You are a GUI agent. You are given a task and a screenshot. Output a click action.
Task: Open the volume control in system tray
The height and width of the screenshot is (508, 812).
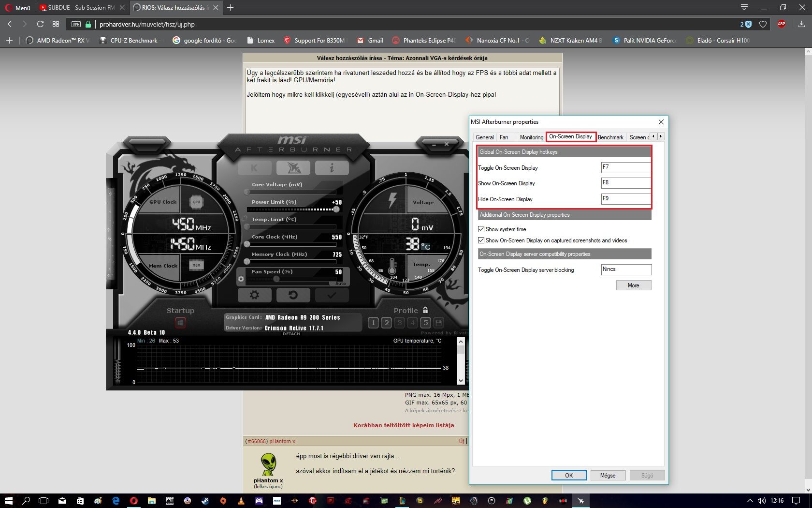(762, 501)
